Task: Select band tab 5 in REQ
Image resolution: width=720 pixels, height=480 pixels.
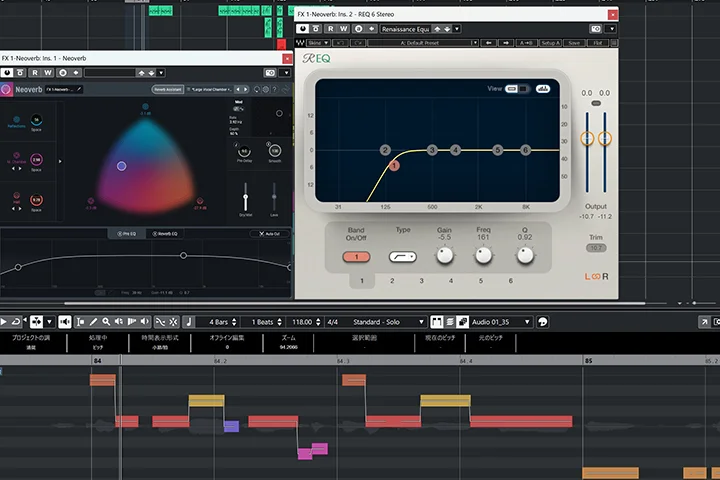Action: (x=481, y=281)
